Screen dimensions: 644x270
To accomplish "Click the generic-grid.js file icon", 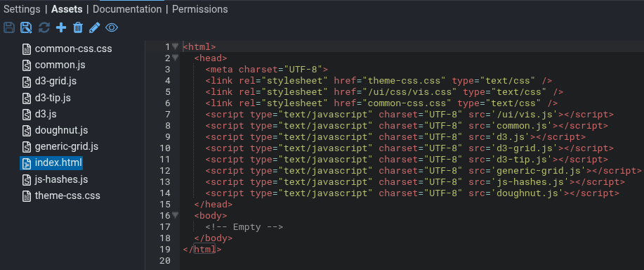I will (x=27, y=147).
